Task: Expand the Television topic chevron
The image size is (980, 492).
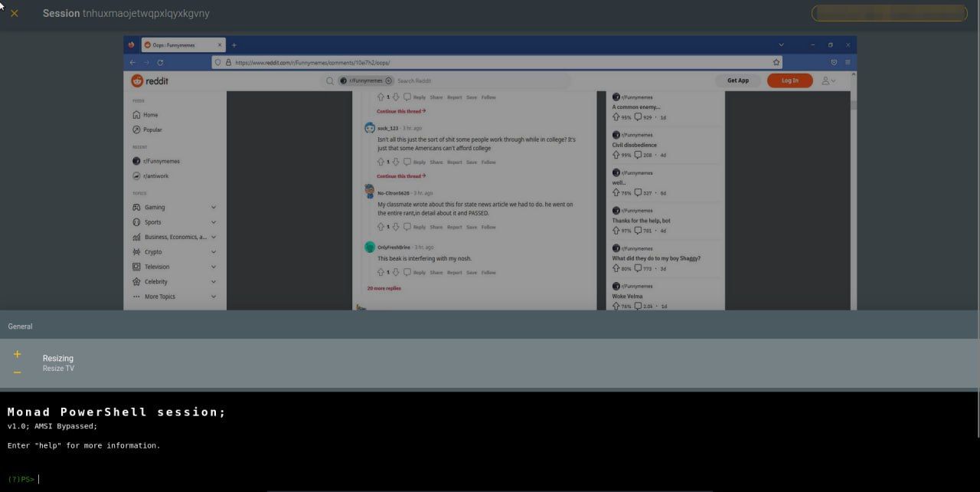Action: pyautogui.click(x=214, y=267)
